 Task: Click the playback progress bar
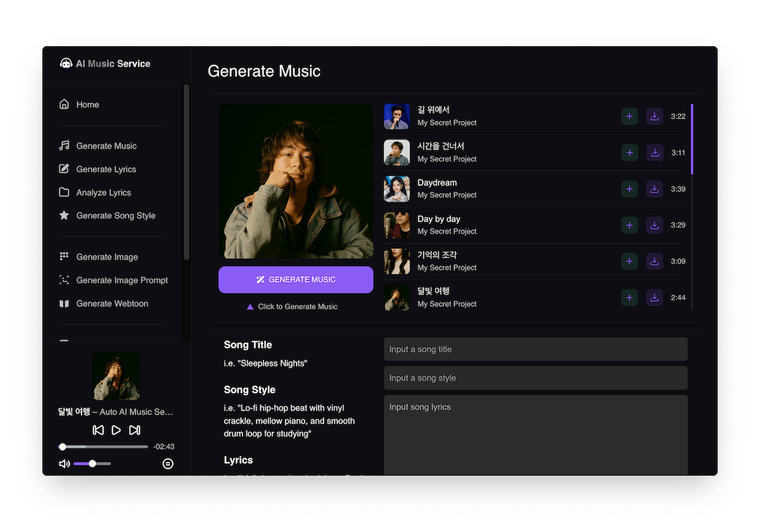click(x=104, y=446)
